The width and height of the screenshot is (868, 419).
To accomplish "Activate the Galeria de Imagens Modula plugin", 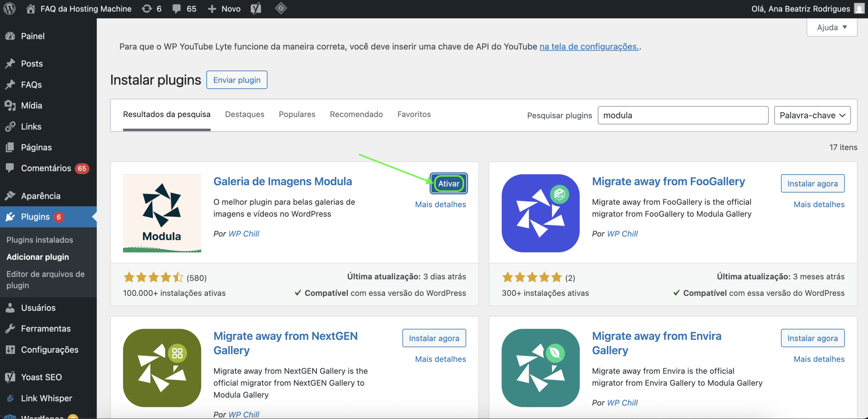I will pos(449,184).
